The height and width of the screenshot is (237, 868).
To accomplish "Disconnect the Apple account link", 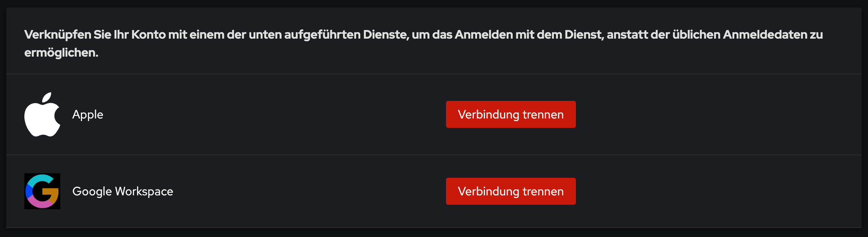I will pos(510,114).
